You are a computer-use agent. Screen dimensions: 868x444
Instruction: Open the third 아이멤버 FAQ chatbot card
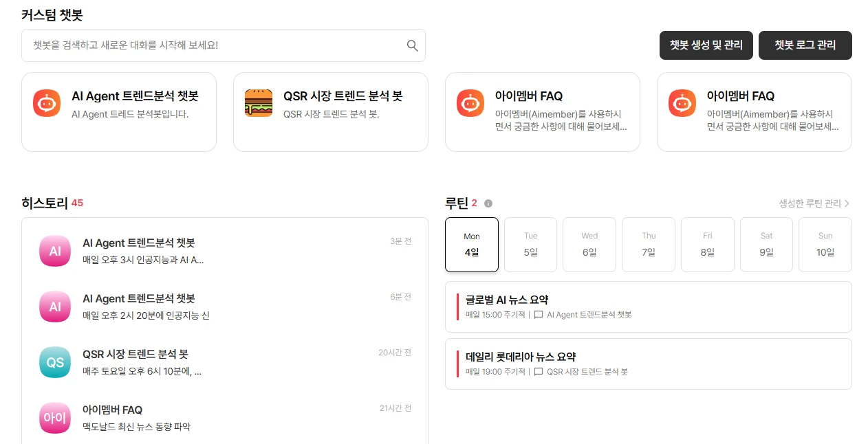pos(542,111)
